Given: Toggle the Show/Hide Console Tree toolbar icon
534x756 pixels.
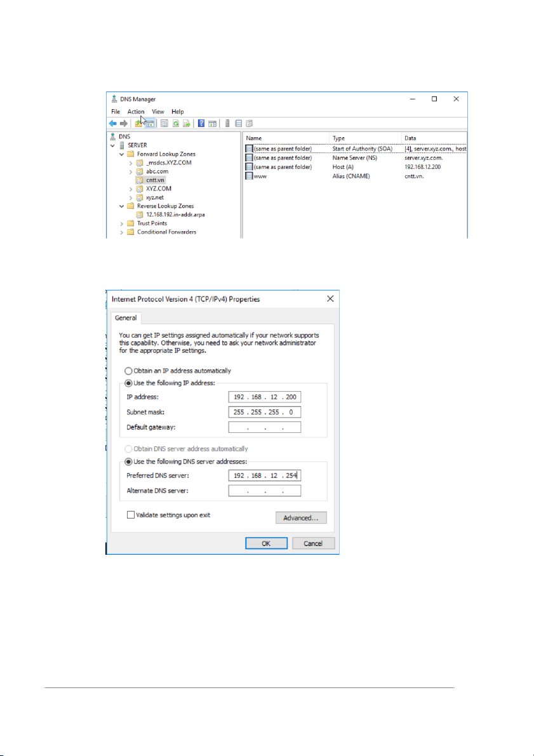Looking at the screenshot, I should [150, 123].
